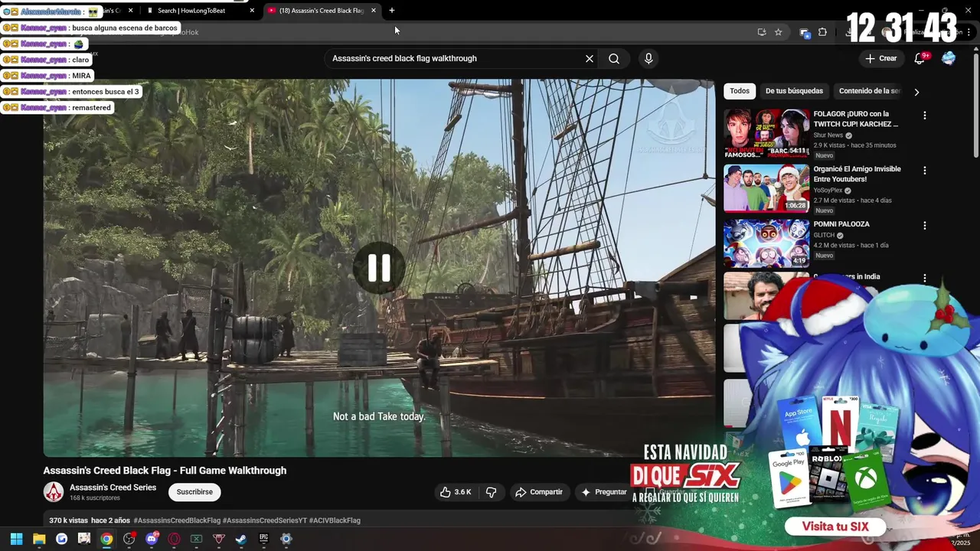Viewport: 980px width, 551px height.
Task: Click the #ACIVBlackFlag hashtag
Action: (x=335, y=520)
